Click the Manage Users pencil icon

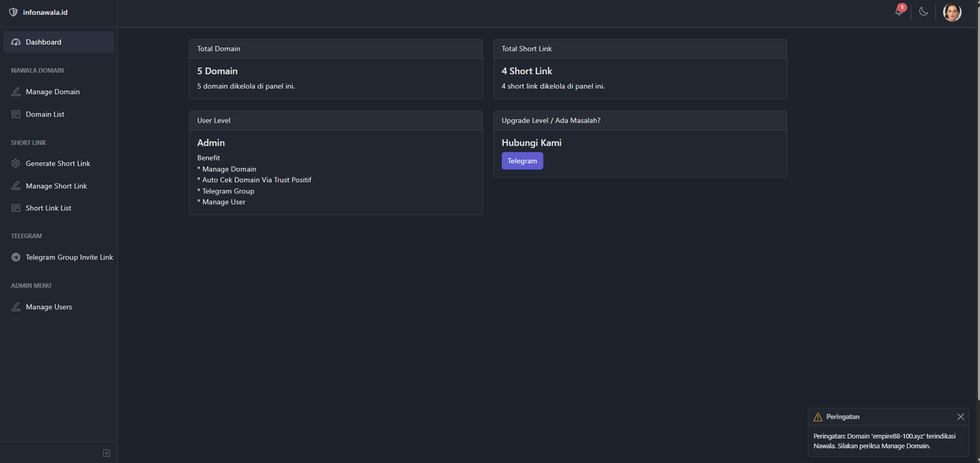click(x=16, y=307)
